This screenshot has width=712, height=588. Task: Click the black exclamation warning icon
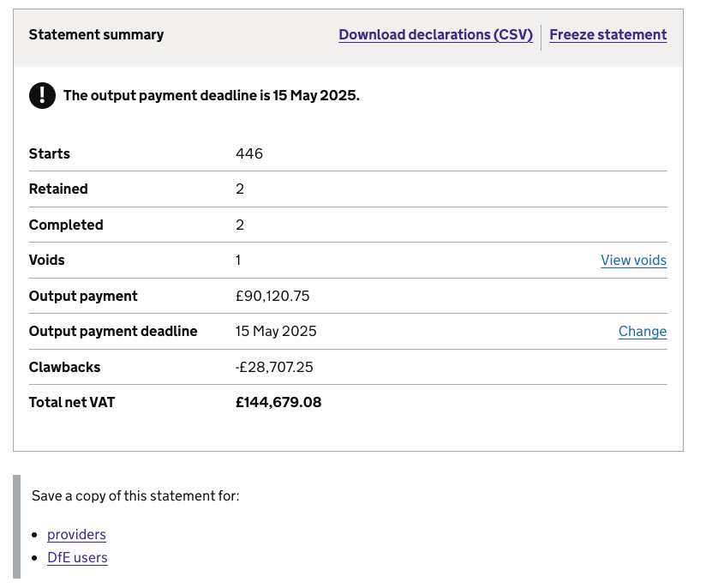[x=42, y=95]
